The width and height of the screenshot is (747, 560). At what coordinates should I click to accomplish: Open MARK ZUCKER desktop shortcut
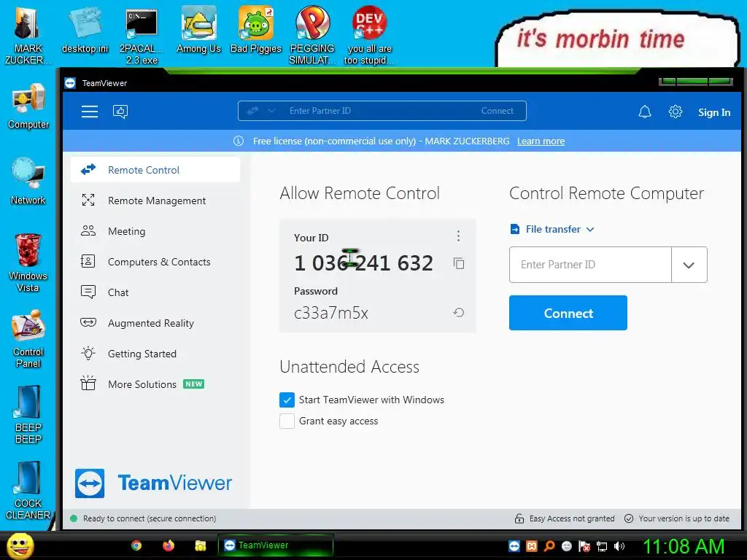coord(28,35)
